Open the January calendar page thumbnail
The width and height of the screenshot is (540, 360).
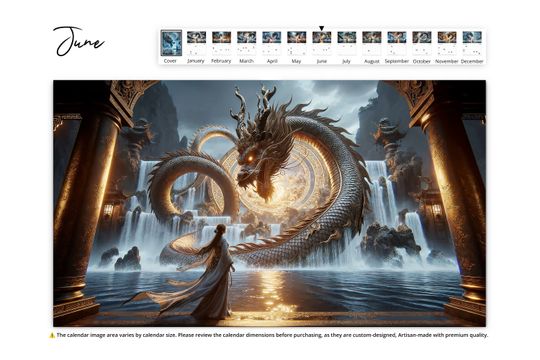[196, 43]
